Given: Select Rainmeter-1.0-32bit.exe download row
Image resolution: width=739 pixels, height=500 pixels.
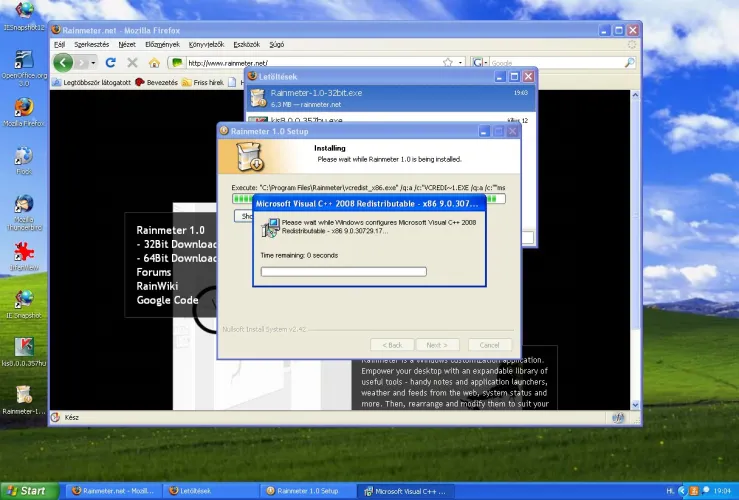Looking at the screenshot, I should pos(390,98).
